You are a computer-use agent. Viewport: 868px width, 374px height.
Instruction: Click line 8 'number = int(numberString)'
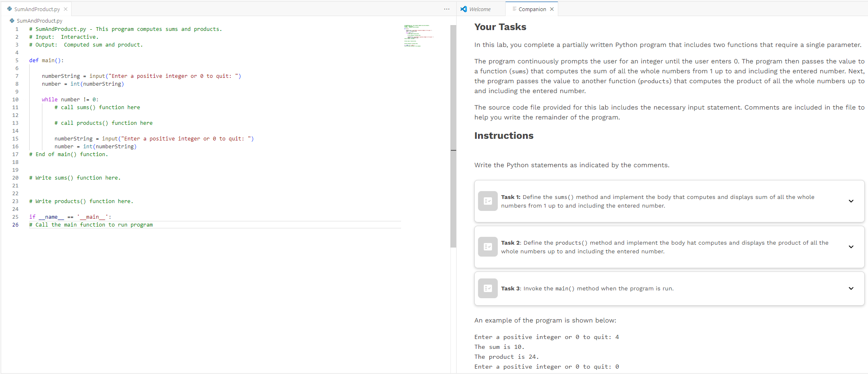pos(83,84)
